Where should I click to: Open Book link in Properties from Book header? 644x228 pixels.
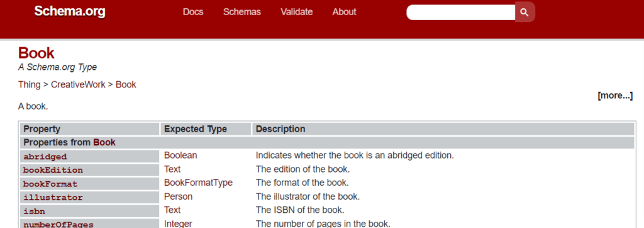click(x=104, y=142)
